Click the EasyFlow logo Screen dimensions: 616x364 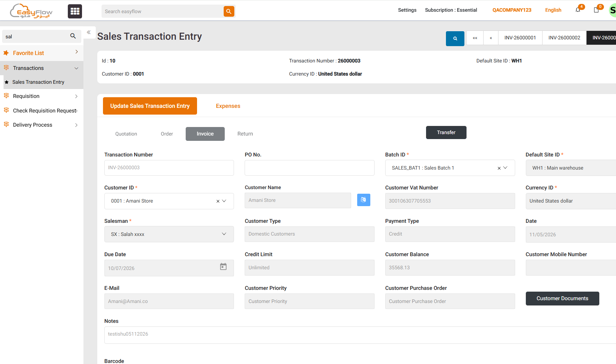point(31,11)
